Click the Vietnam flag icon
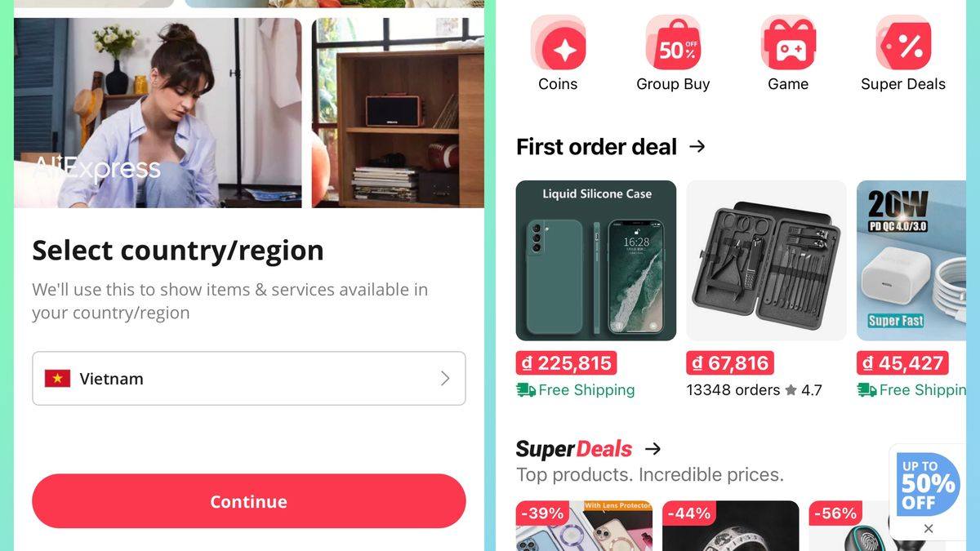Viewport: 980px width, 551px height. 57,379
